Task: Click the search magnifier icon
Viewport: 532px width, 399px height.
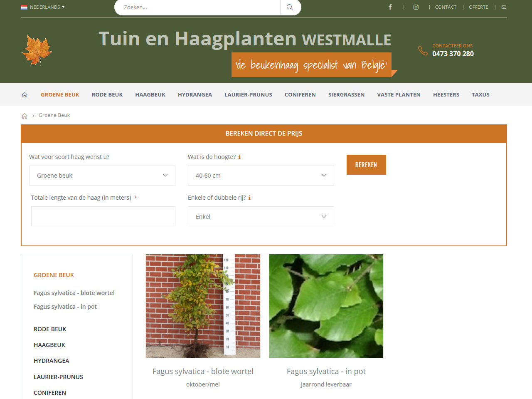Action: click(x=290, y=7)
